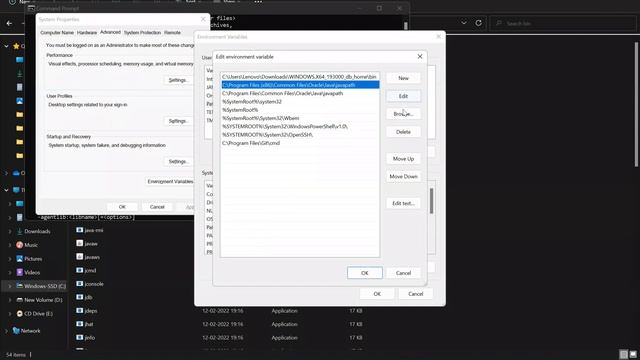Expand the Music tree node
Viewport: 640px width, 360px height.
coord(10,245)
